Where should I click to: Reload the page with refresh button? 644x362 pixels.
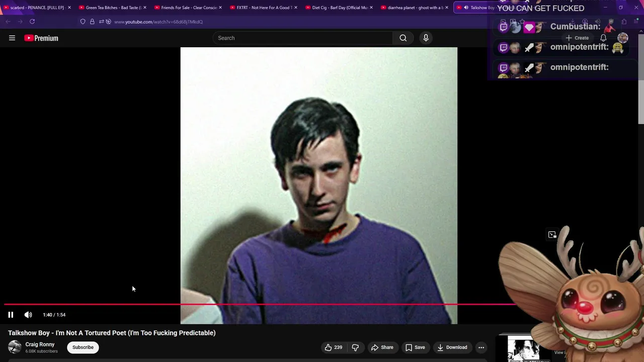[32, 22]
